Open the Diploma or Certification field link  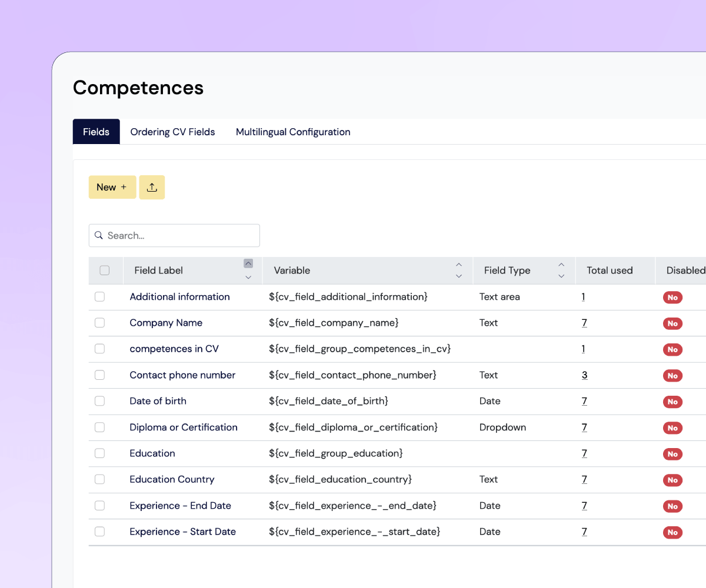(x=184, y=427)
